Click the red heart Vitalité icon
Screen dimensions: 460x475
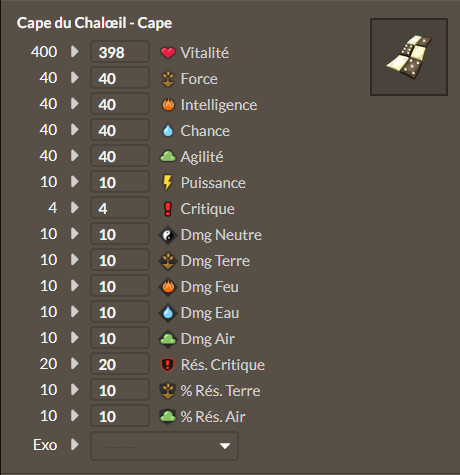pos(168,53)
